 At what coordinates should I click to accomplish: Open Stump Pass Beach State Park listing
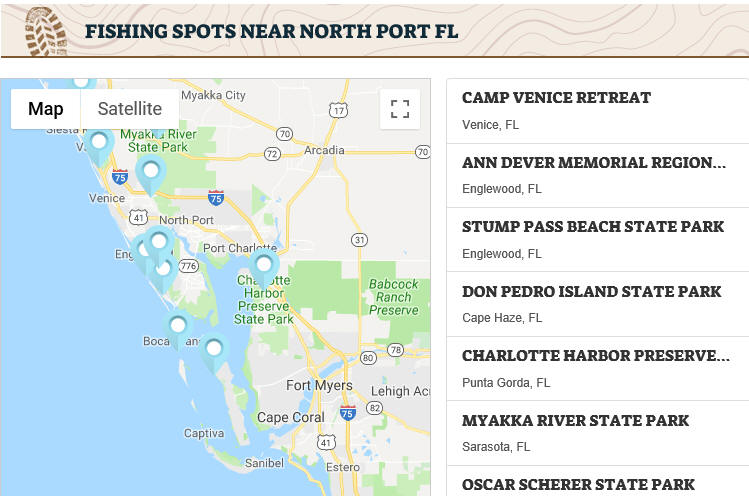[x=598, y=240]
